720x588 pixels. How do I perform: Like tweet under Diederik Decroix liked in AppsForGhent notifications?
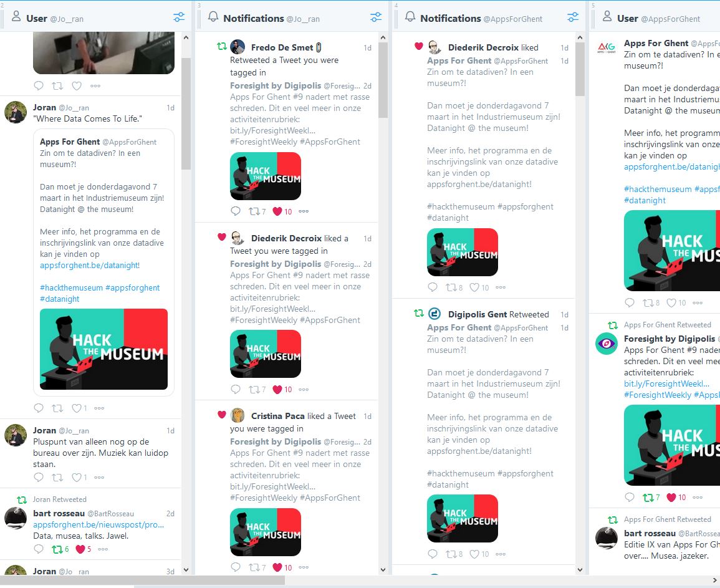point(474,287)
